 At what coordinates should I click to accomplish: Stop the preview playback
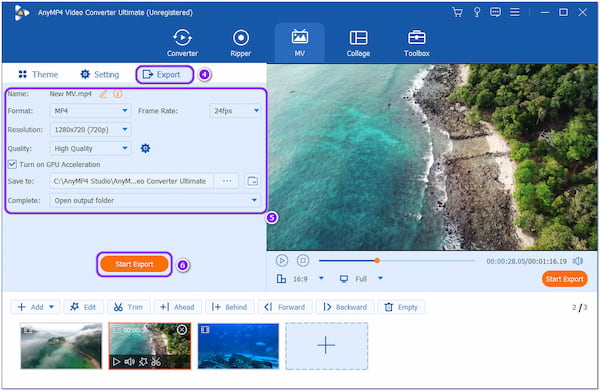[303, 261]
